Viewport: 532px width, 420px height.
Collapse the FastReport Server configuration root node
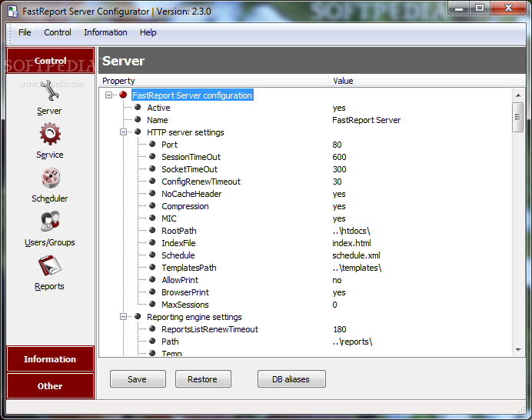coord(108,95)
